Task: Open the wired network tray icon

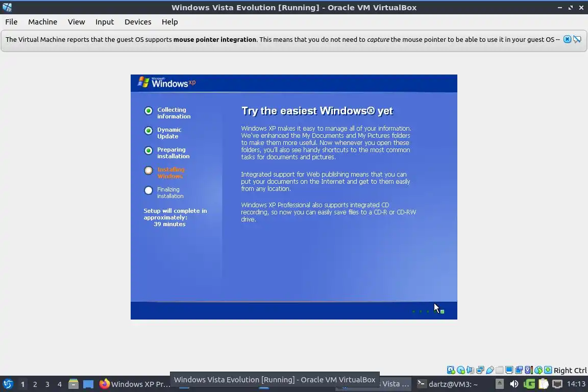Action: click(557, 384)
